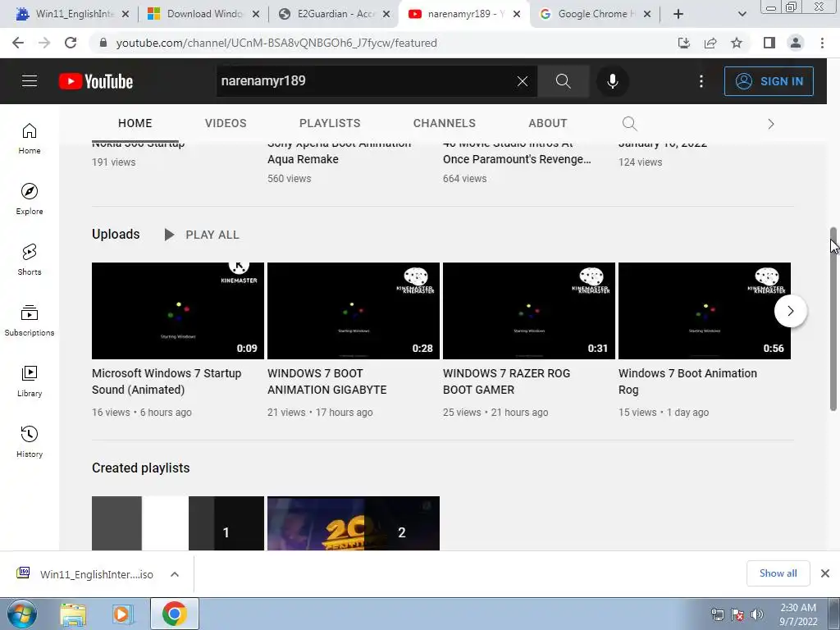Open the 0:31 Razer ROG thumbnail
This screenshot has height=630, width=840.
pyautogui.click(x=529, y=311)
